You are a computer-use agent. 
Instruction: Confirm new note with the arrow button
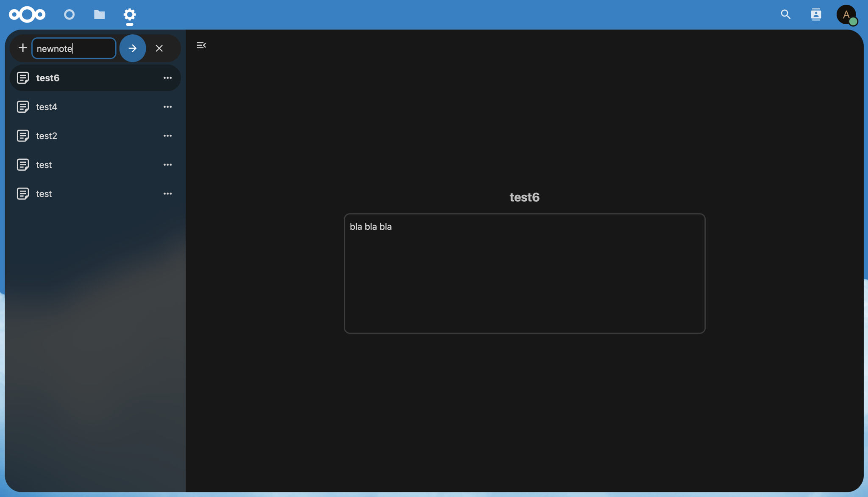132,48
